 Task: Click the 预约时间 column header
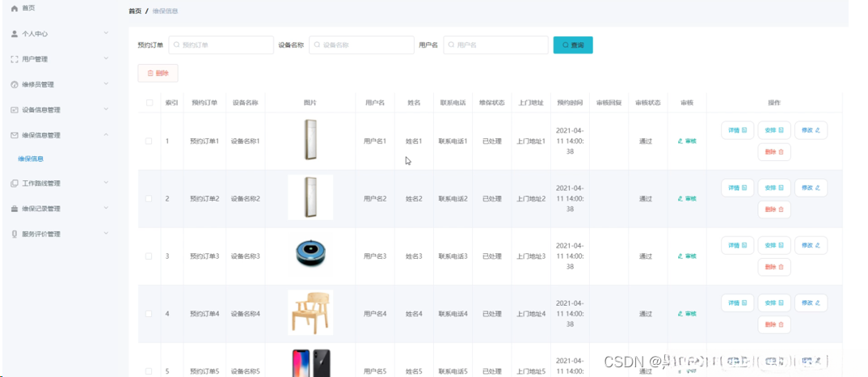click(x=570, y=103)
